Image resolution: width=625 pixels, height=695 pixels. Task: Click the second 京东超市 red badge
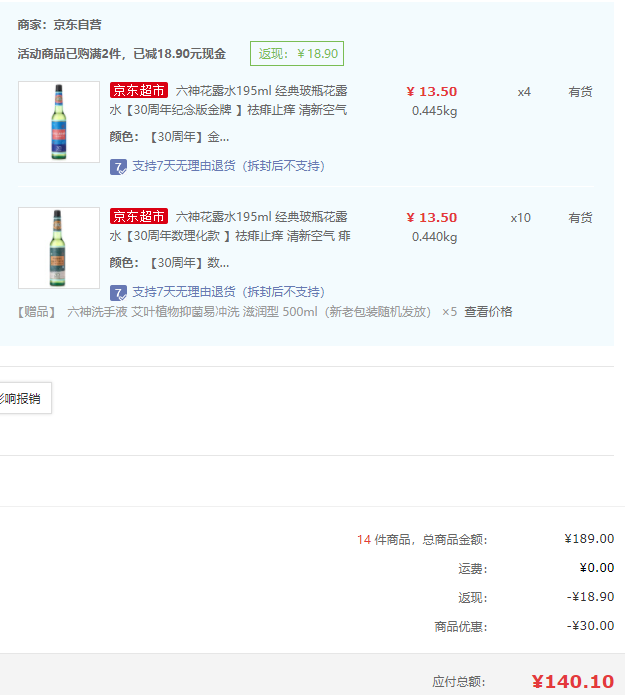tap(139, 216)
